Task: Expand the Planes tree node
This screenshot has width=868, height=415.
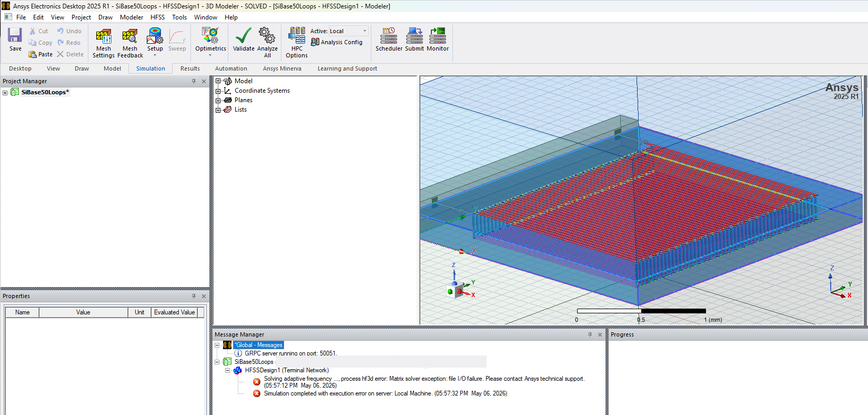Action: (218, 101)
